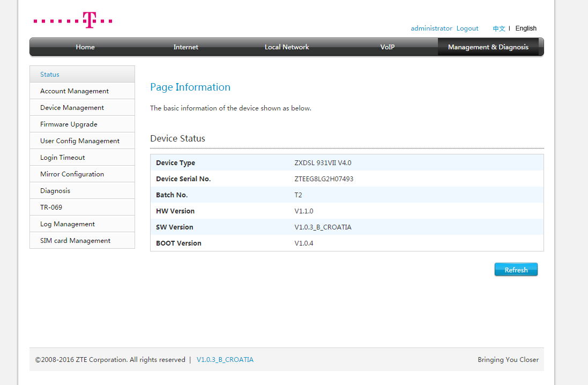
Task: Open TR-069 settings
Action: pos(51,208)
